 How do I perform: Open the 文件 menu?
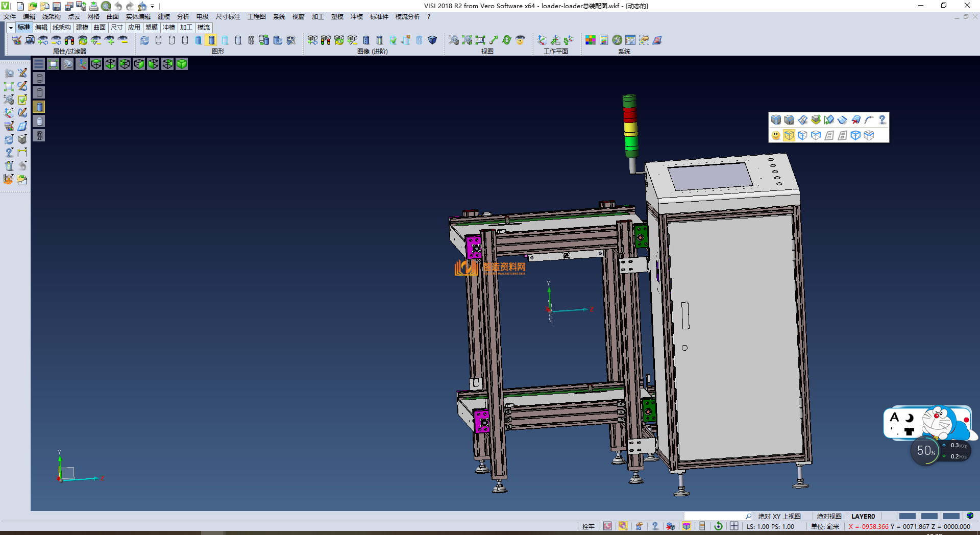[10, 17]
